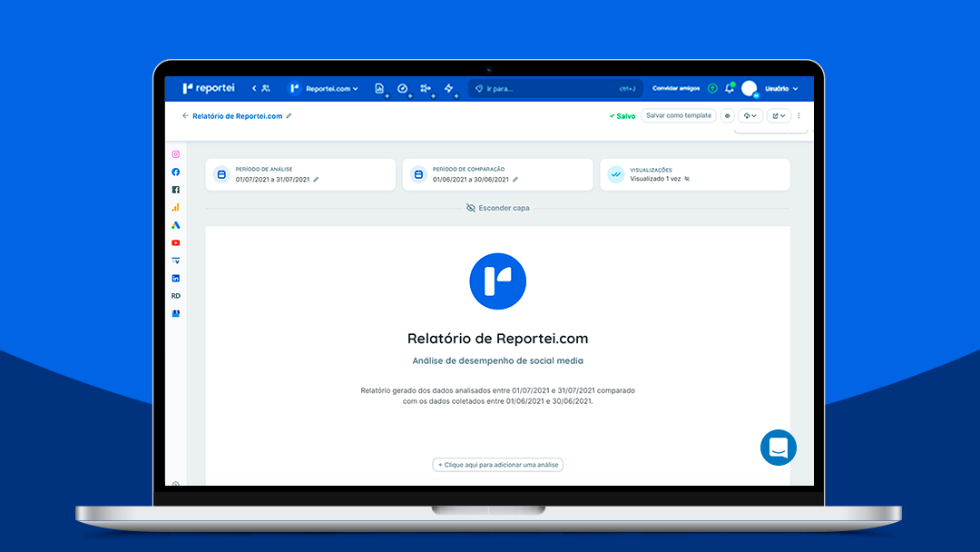
Task: Click the '01/06/2021 a 30/06/2021' date text
Action: click(471, 180)
